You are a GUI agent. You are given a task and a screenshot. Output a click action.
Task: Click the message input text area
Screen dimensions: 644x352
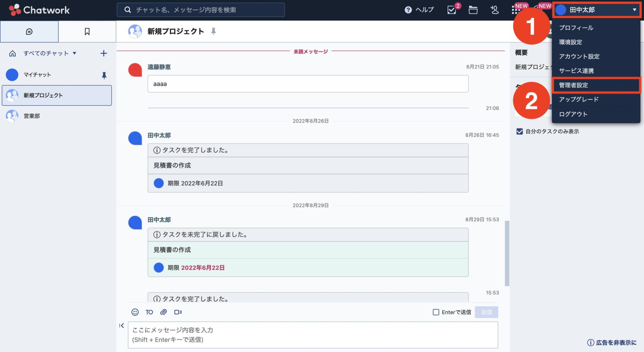click(313, 335)
